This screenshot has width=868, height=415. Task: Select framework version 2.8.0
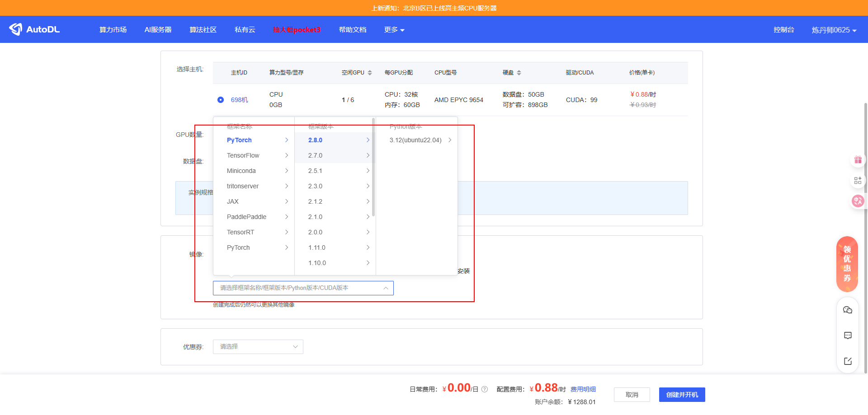(x=335, y=140)
